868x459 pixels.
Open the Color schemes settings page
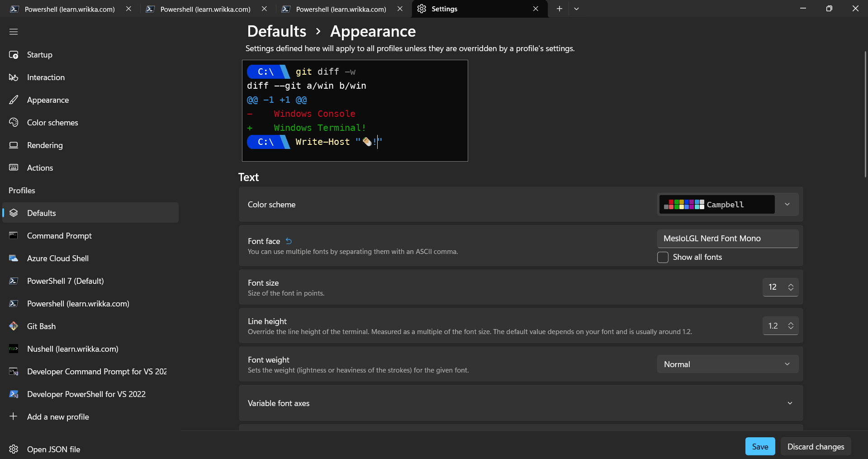coord(90,123)
